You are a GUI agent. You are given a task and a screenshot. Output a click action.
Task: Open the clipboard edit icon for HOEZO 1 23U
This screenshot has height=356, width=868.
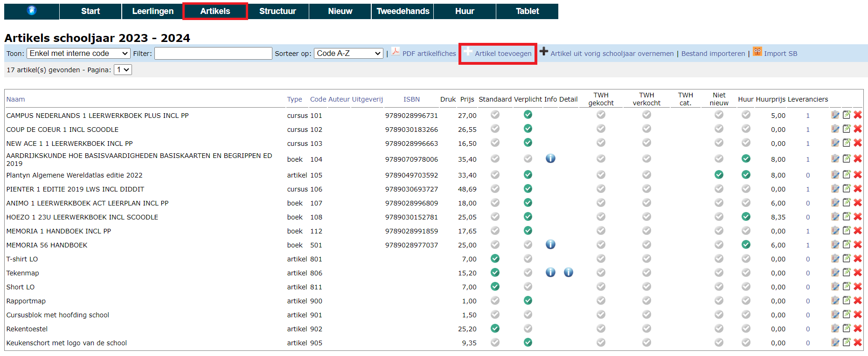(835, 216)
